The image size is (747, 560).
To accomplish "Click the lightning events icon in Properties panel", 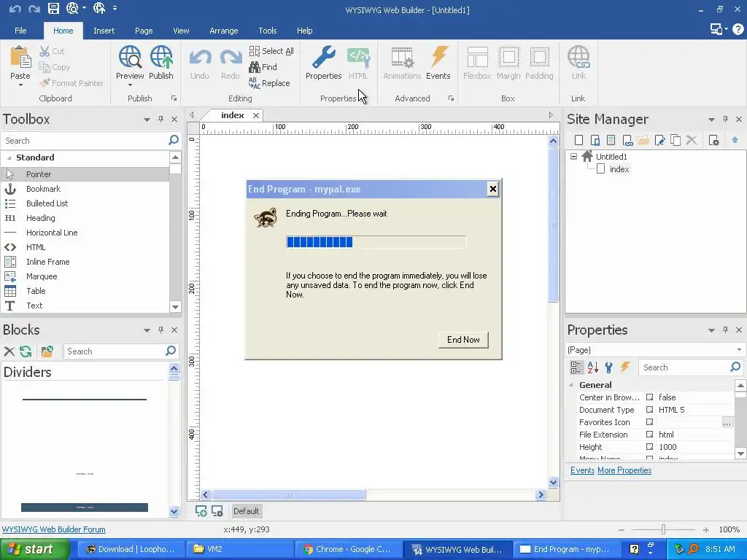I will pyautogui.click(x=625, y=367).
